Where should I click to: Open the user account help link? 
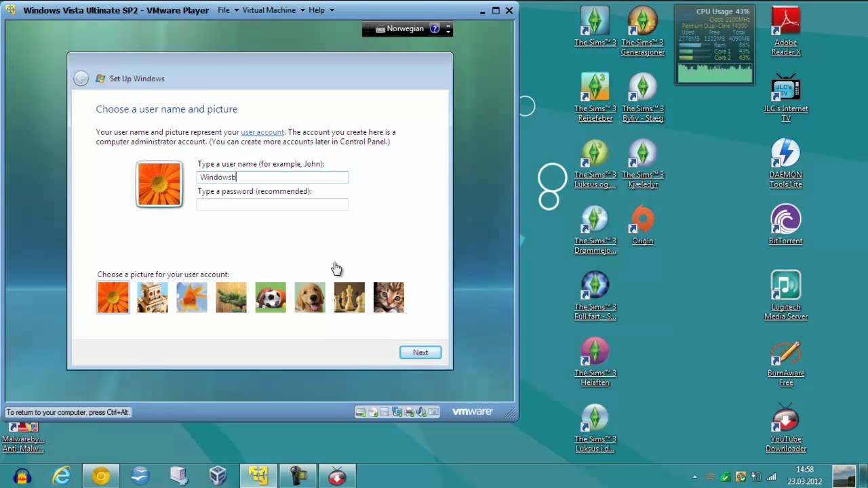[x=262, y=132]
